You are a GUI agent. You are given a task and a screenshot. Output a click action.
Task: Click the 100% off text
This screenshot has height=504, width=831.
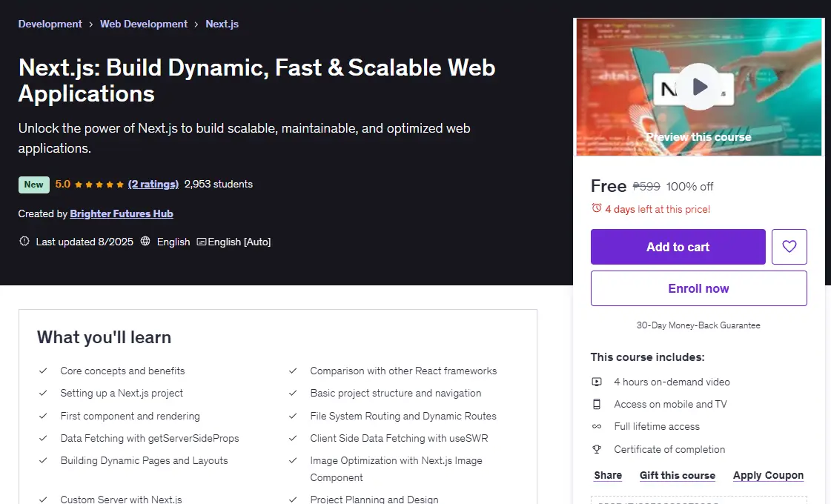point(689,187)
